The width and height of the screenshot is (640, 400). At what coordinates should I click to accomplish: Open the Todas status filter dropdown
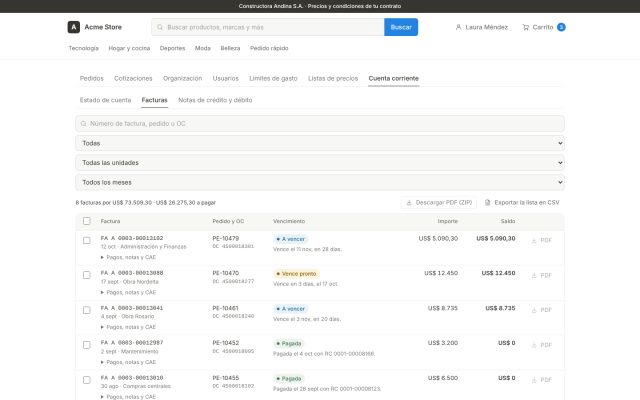320,143
